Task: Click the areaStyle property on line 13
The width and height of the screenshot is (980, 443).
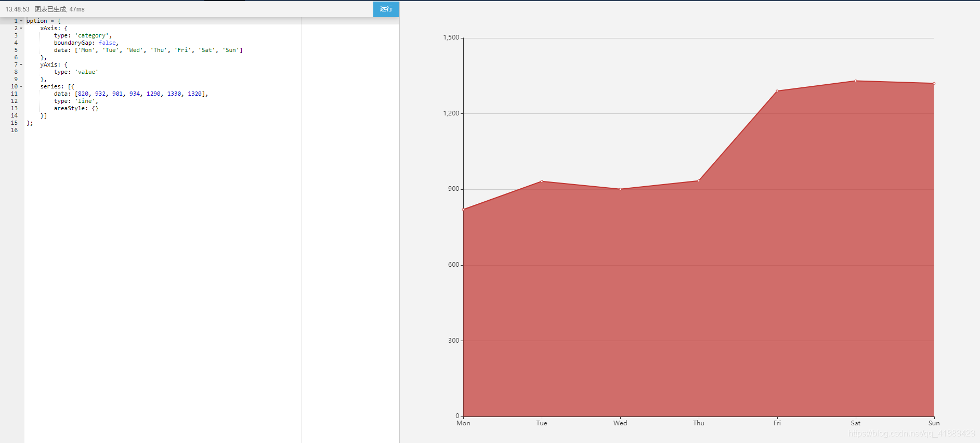Action: [69, 108]
